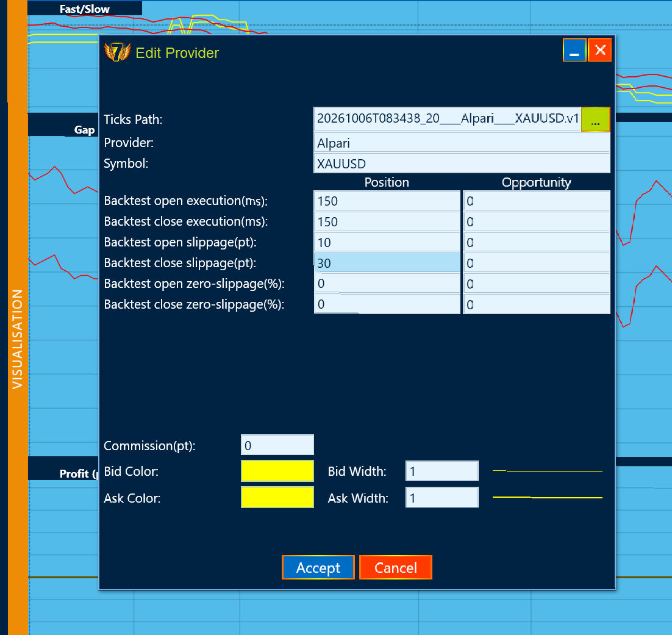
Task: Click the Fast/Slow chart panel title
Action: [x=84, y=9]
